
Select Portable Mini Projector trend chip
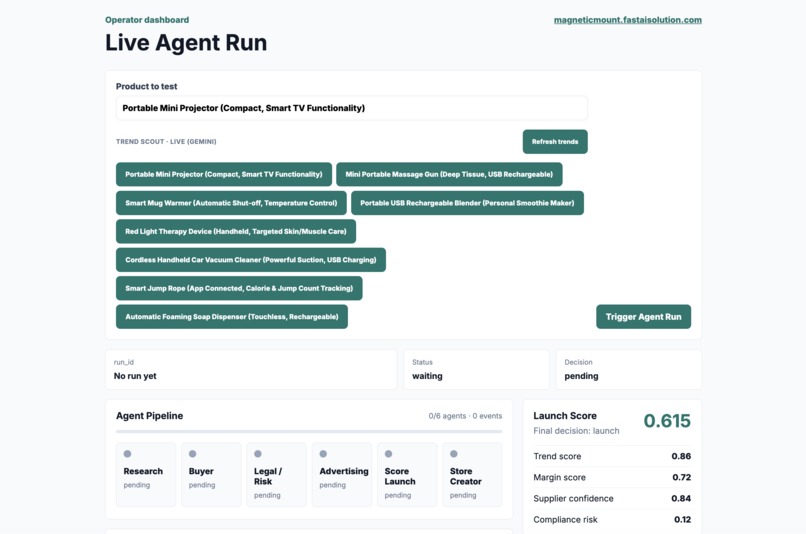pyautogui.click(x=224, y=174)
